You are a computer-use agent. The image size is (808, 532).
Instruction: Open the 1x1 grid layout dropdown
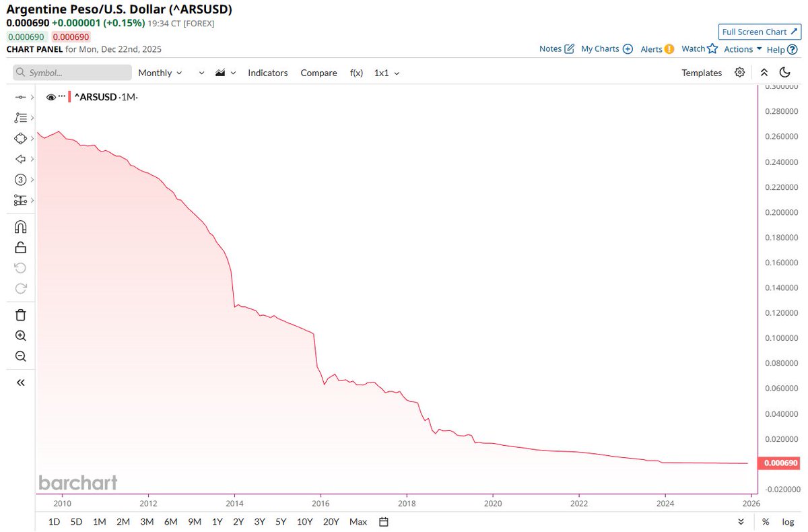[386, 73]
